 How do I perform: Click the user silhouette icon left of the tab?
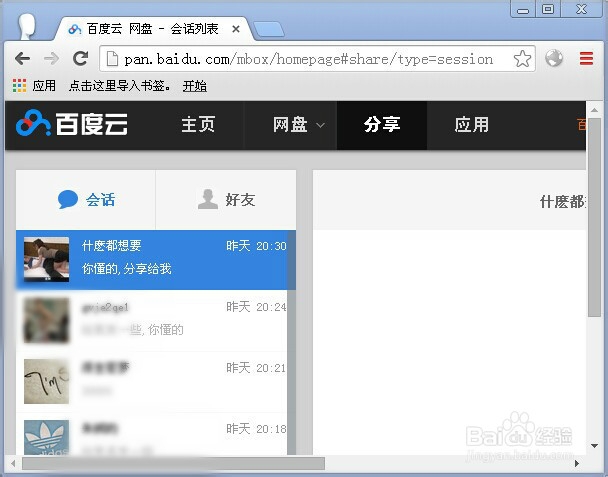(x=27, y=26)
